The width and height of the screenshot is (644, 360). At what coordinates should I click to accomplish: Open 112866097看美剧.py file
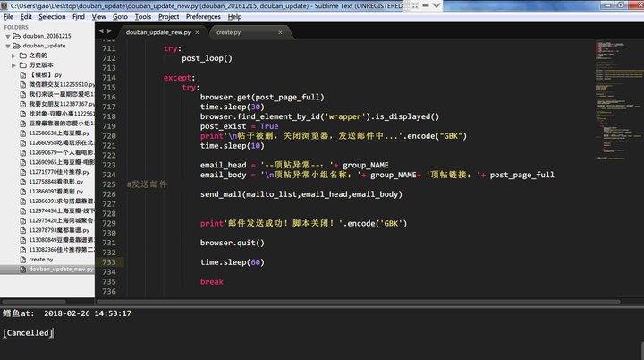click(56, 192)
